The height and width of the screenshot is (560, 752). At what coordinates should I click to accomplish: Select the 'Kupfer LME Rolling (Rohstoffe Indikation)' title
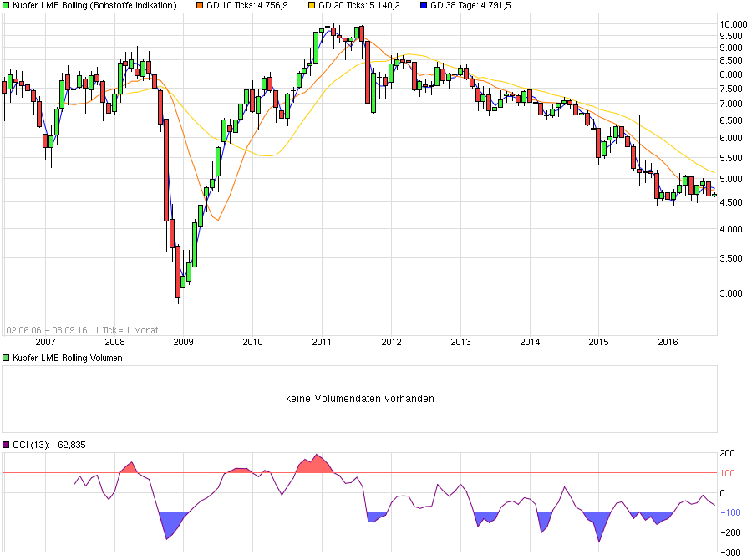(94, 6)
